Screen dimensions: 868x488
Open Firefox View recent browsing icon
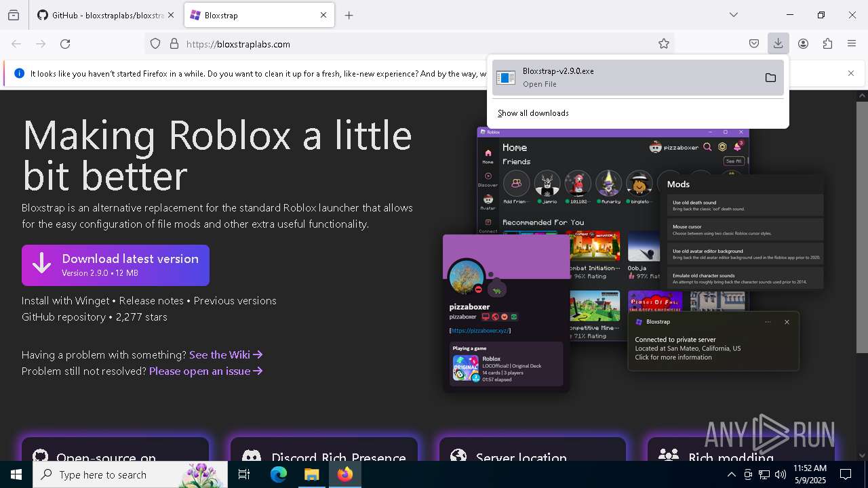point(14,15)
